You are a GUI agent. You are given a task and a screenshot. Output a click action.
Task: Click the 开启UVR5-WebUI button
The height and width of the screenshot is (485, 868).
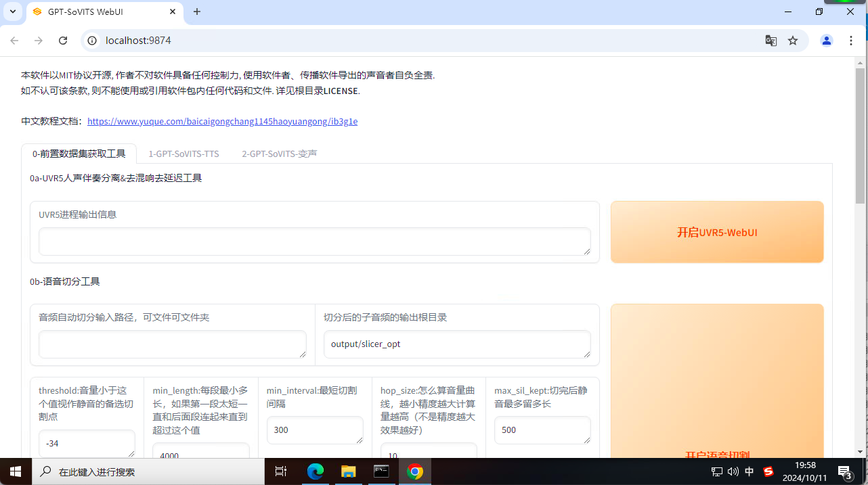tap(717, 232)
